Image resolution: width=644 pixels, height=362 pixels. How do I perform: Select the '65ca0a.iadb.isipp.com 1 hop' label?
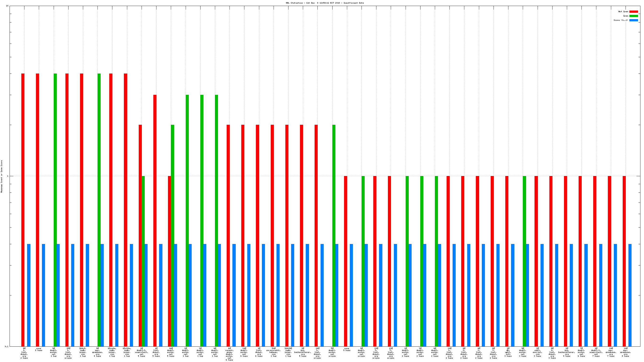pos(112,352)
